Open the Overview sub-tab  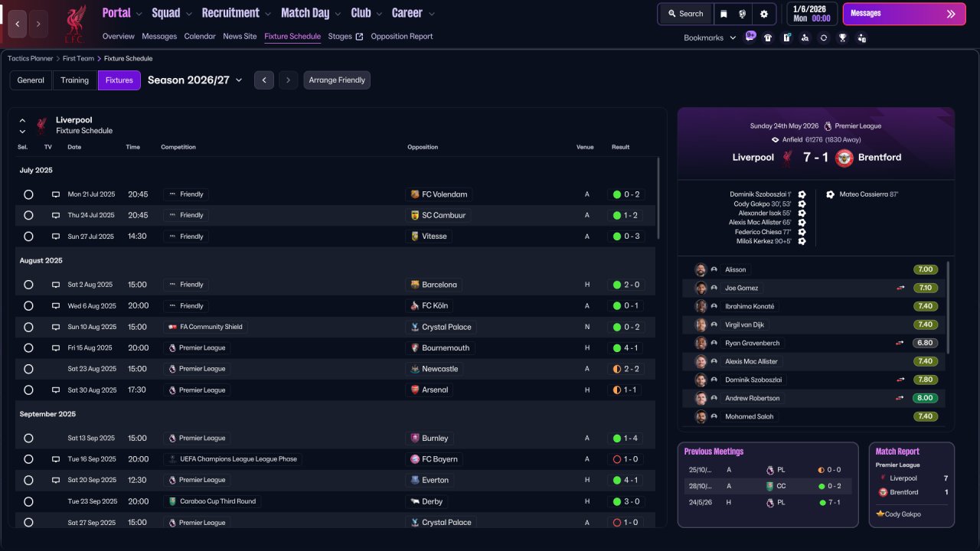point(119,37)
